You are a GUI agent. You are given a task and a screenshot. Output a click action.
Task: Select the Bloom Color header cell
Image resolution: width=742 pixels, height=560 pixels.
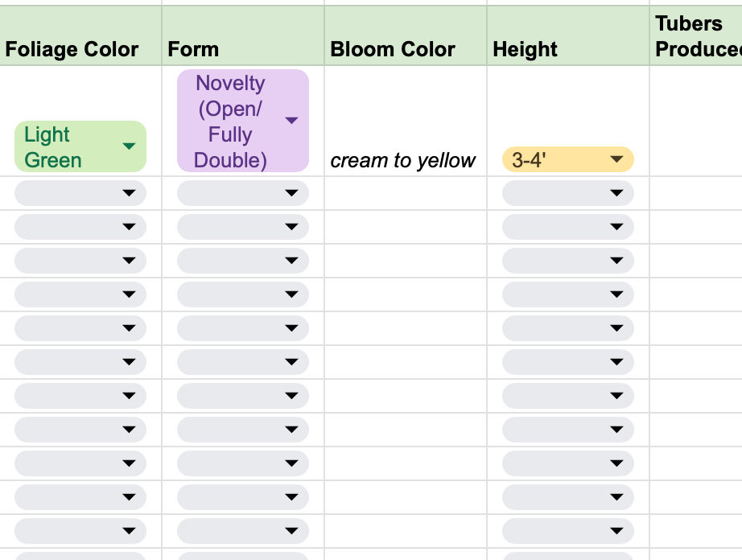[x=392, y=49]
